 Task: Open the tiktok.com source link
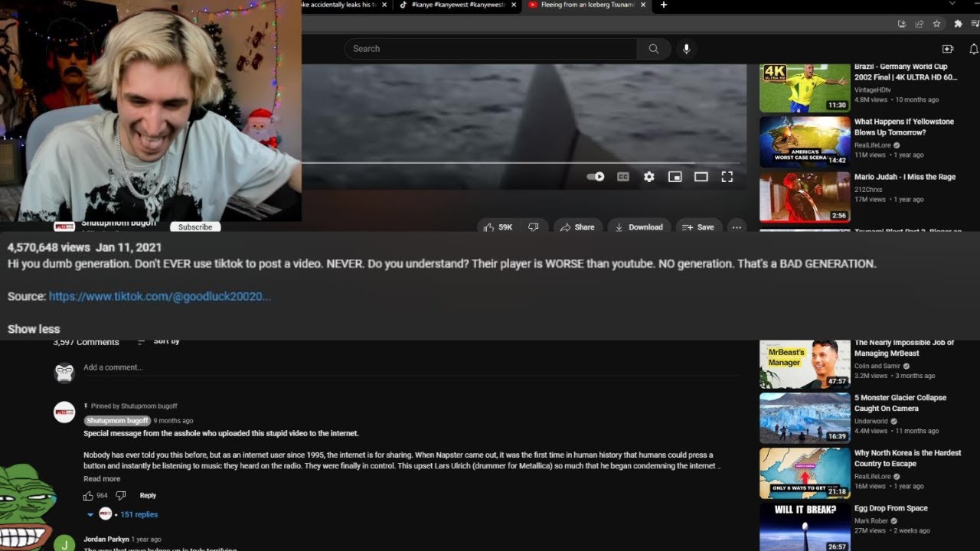(x=160, y=296)
